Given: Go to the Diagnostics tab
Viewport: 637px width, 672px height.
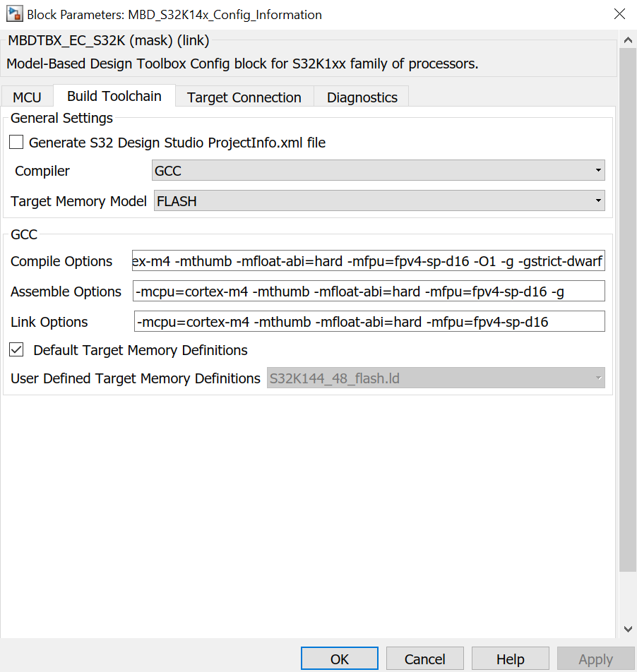Looking at the screenshot, I should coord(362,97).
